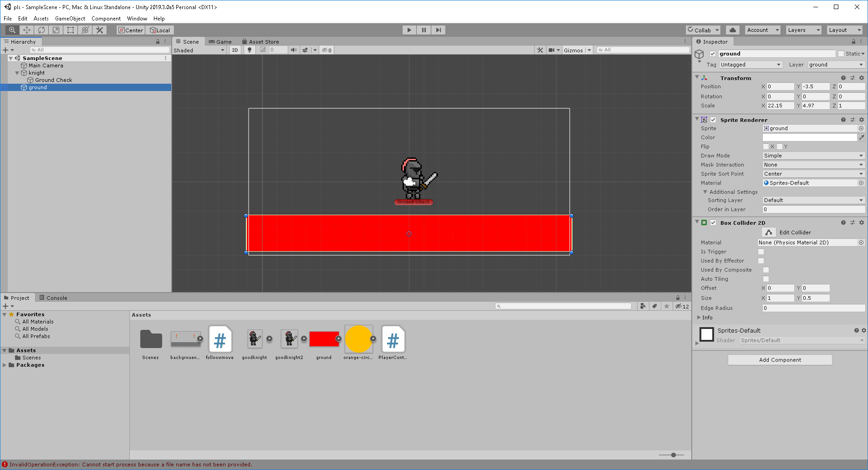Select the Rotate tool
Viewport: 868px width, 470px height.
click(41, 30)
